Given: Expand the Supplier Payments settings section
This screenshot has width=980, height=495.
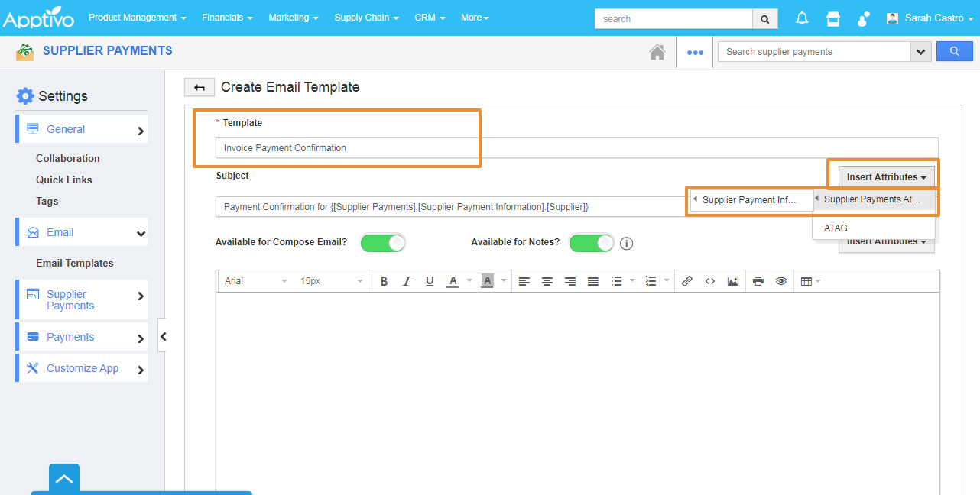Looking at the screenshot, I should tap(83, 299).
